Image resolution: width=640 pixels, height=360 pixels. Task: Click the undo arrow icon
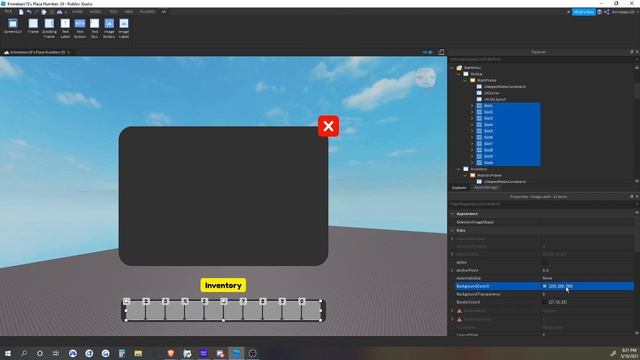pos(29,12)
